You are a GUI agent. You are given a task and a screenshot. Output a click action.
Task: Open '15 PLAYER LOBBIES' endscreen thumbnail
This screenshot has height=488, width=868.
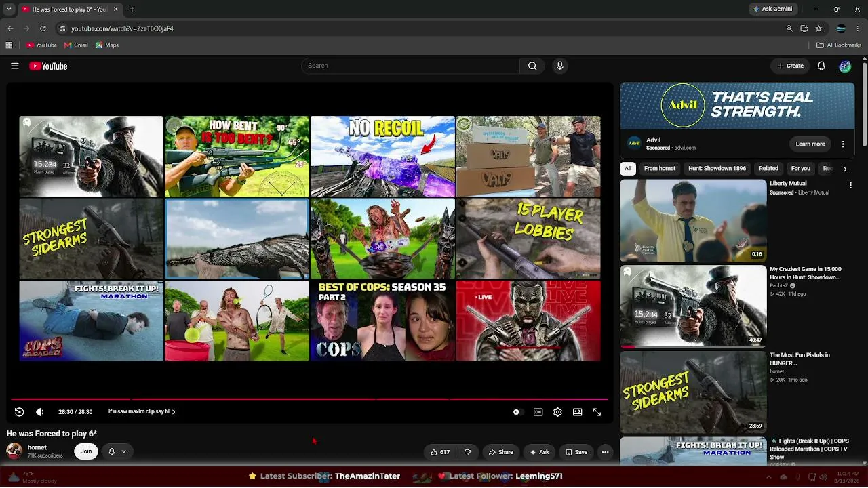(x=528, y=239)
